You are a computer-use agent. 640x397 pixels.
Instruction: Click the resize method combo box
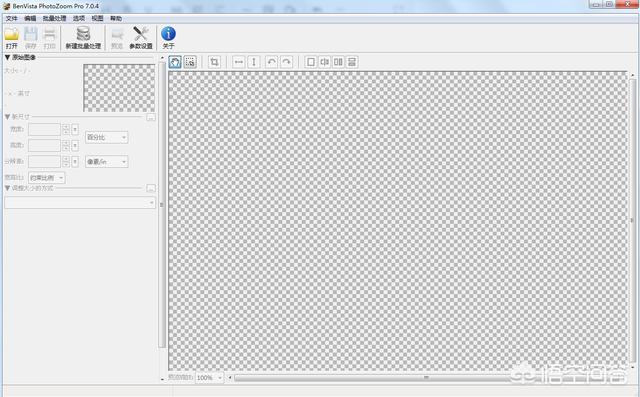tap(80, 202)
